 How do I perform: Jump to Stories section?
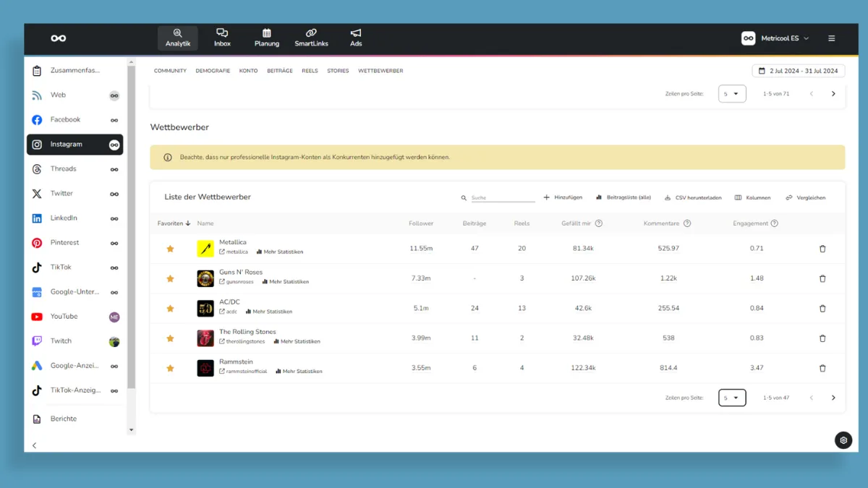tap(338, 71)
